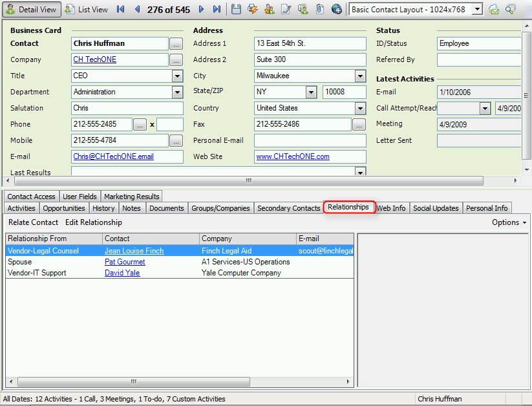Click the lightning bolt quick print icon
This screenshot has width=532, height=406.
tap(253, 9)
